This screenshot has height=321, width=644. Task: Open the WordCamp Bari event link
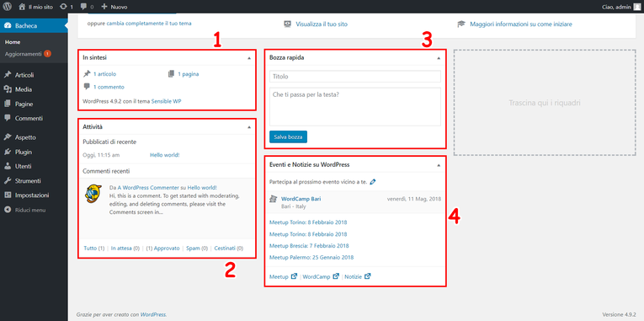click(301, 199)
